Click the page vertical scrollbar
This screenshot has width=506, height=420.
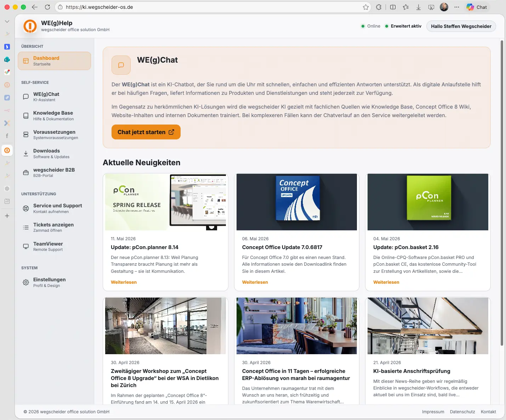tap(502, 193)
